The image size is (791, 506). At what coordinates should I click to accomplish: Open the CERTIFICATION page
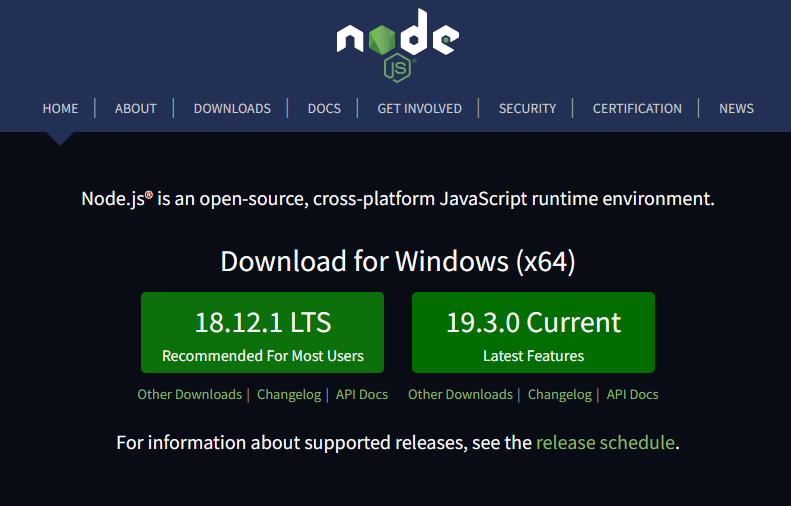click(x=637, y=108)
